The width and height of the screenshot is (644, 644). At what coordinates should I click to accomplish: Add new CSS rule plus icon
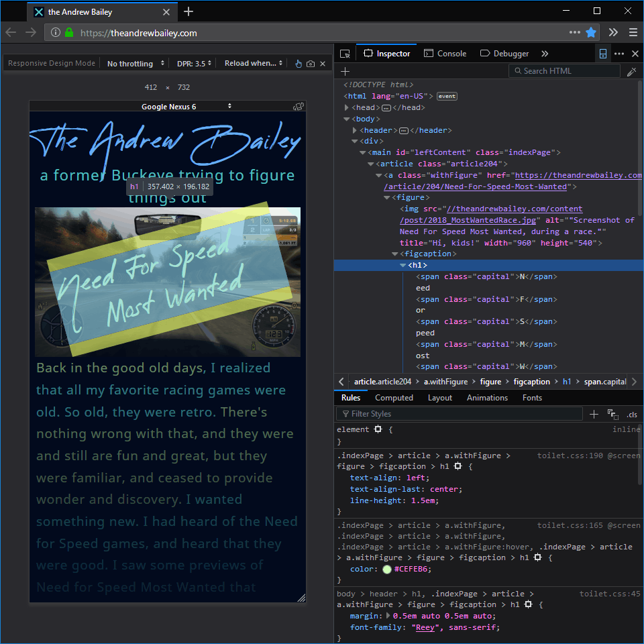click(594, 414)
